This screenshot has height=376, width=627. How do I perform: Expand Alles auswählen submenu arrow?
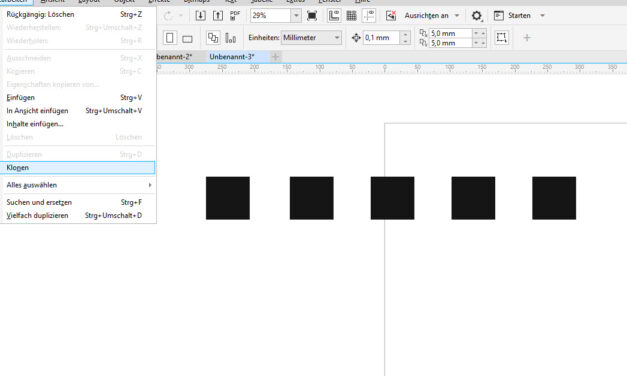(150, 185)
